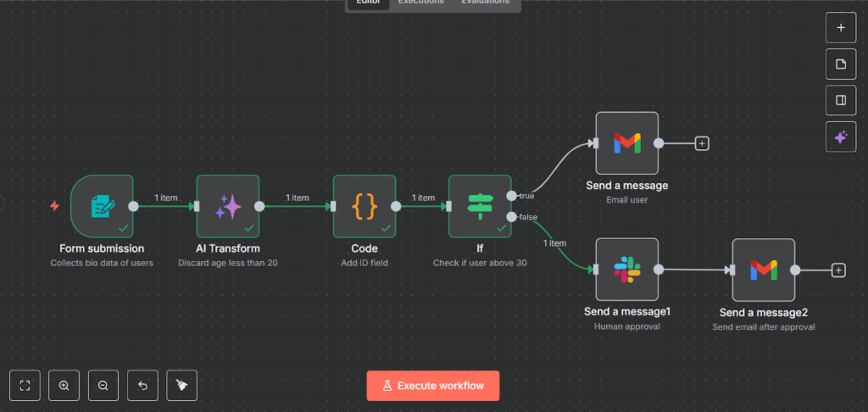Switch to the Executions tab

tap(421, 3)
